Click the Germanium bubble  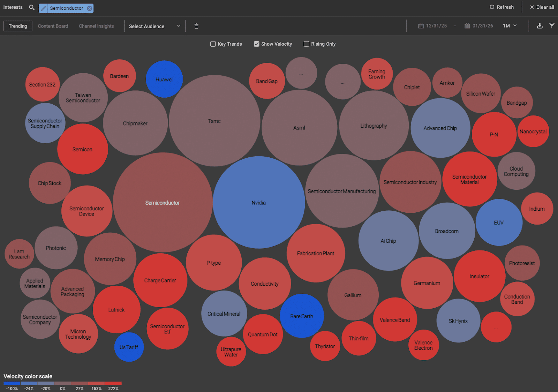[x=427, y=283]
